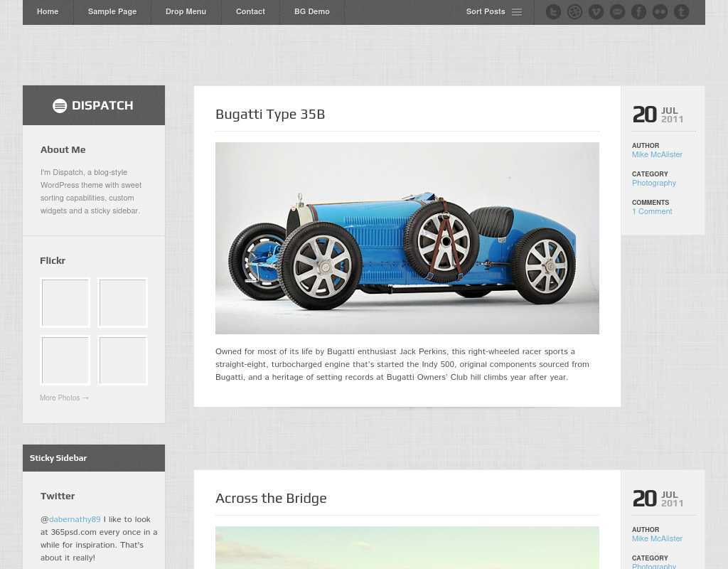Click the Flickr icon in header

tap(660, 12)
